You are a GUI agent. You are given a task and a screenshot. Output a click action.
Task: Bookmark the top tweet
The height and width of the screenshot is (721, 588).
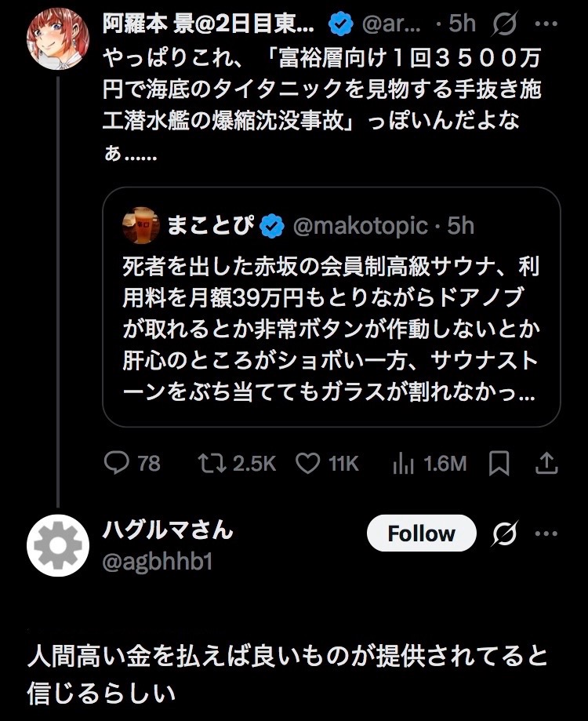[x=499, y=464]
